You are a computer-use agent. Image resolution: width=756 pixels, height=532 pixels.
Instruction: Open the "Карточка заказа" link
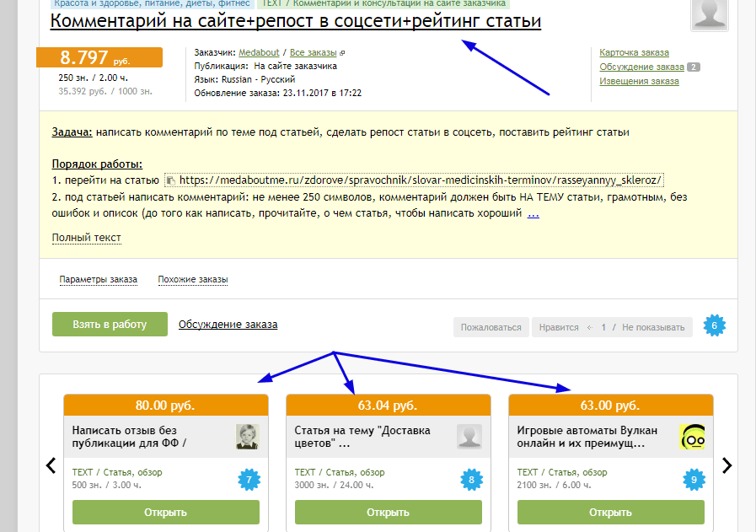coord(634,52)
